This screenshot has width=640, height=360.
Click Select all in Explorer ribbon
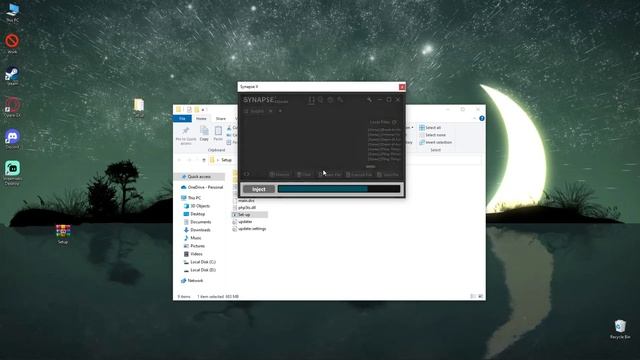click(x=430, y=128)
